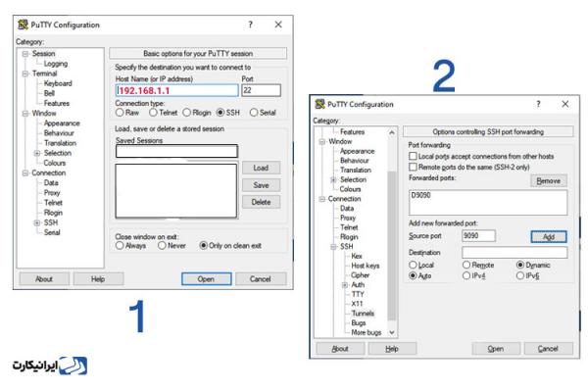The image size is (588, 392).
Task: Select Tunnels category in window 2
Action: coord(363,314)
